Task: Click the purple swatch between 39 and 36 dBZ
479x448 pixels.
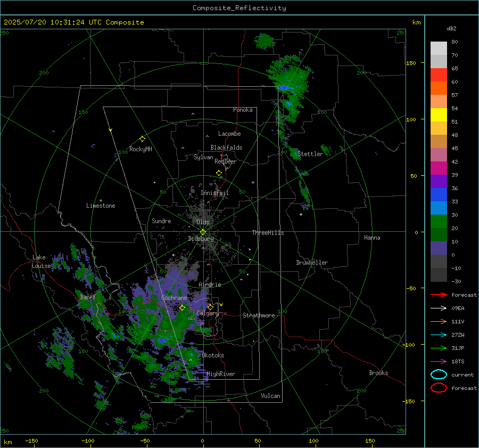Action: click(x=439, y=182)
